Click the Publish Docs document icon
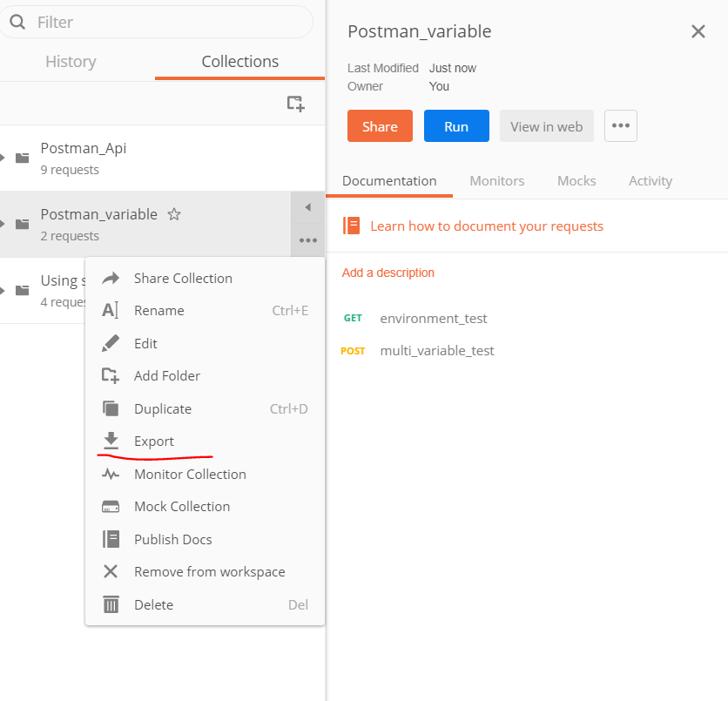 click(111, 539)
